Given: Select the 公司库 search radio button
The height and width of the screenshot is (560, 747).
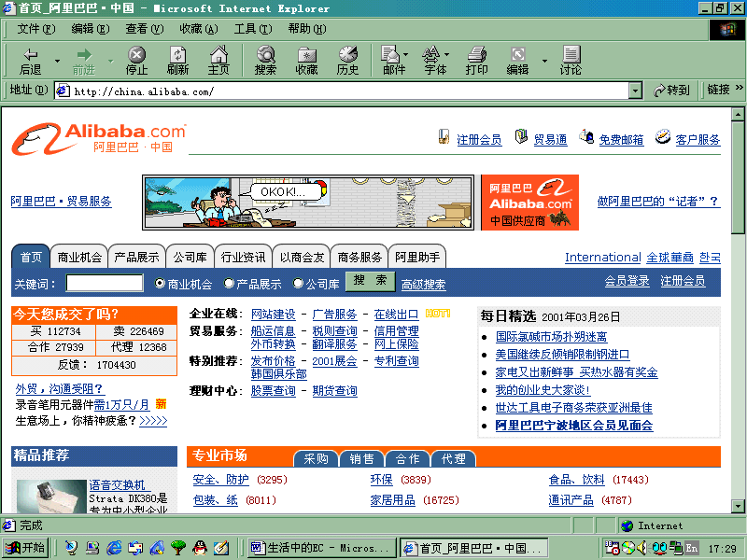Looking at the screenshot, I should (298, 284).
